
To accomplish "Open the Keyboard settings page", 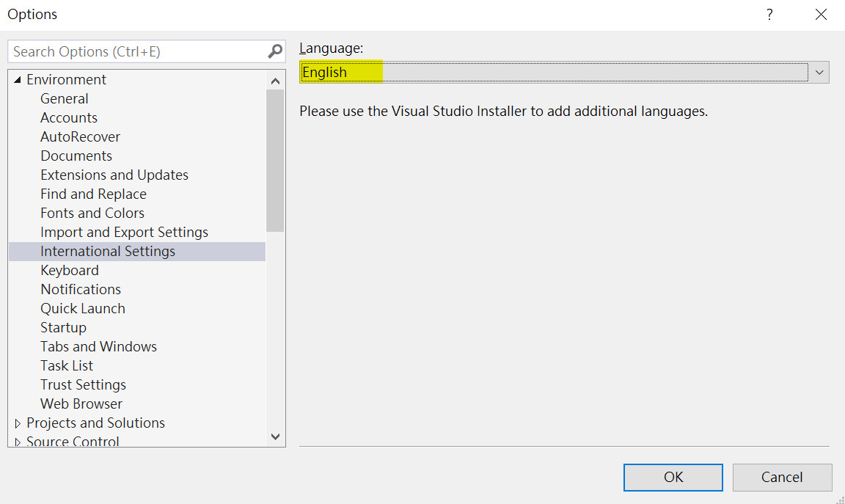I will click(x=70, y=270).
